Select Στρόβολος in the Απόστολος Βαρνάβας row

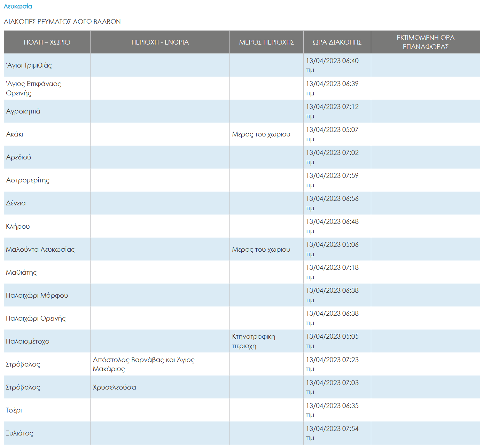47,364
